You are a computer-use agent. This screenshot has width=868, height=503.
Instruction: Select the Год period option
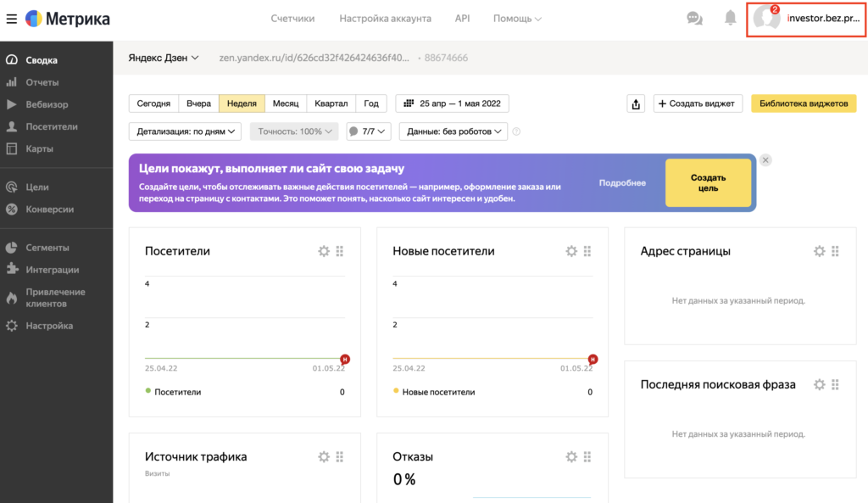coord(371,103)
